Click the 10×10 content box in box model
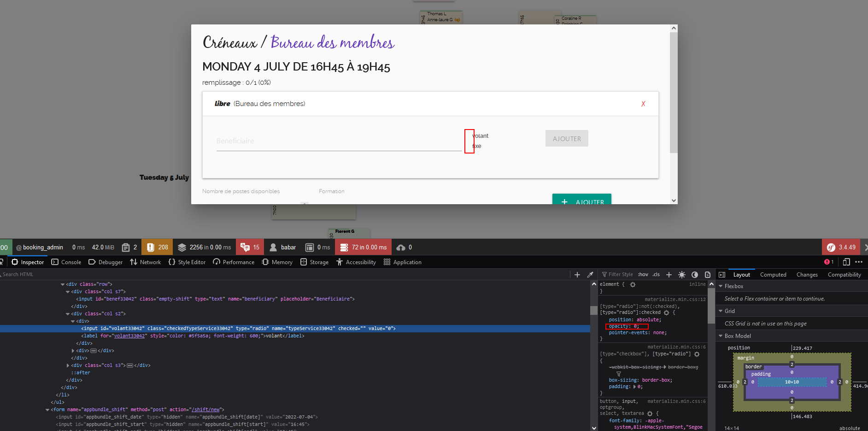Image resolution: width=868 pixels, height=431 pixels. coord(792,382)
